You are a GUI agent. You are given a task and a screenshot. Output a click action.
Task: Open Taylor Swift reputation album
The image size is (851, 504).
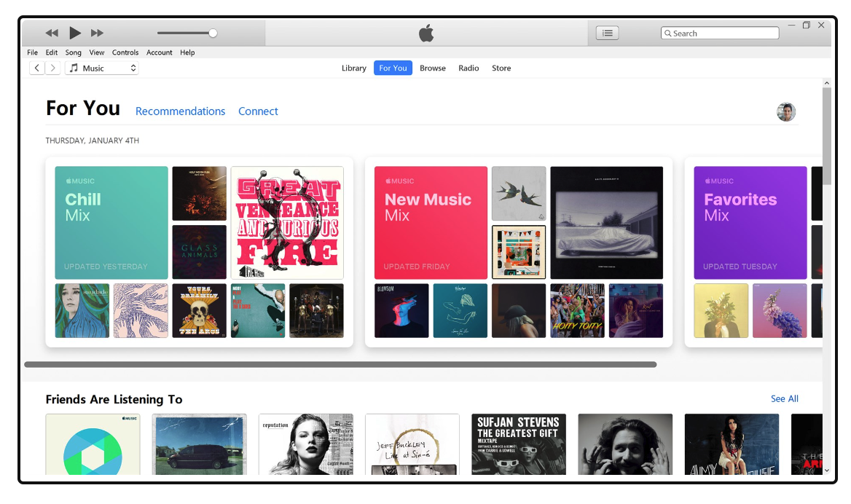pyautogui.click(x=306, y=444)
